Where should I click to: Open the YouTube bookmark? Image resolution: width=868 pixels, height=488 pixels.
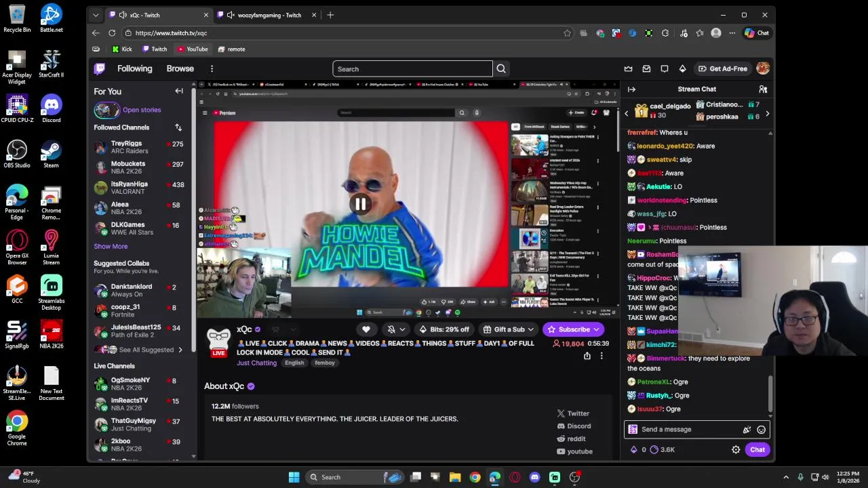pyautogui.click(x=193, y=49)
